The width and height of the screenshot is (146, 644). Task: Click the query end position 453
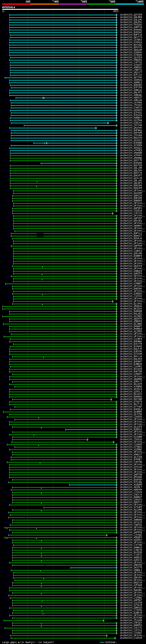[x=115, y=11]
